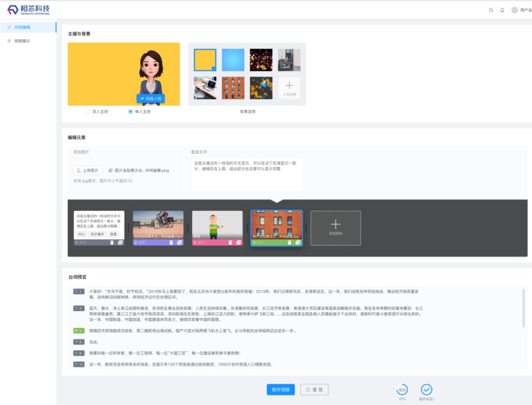Click the 上传背景 plus tile
Screen dimensions: 532x405
[x=289, y=88]
